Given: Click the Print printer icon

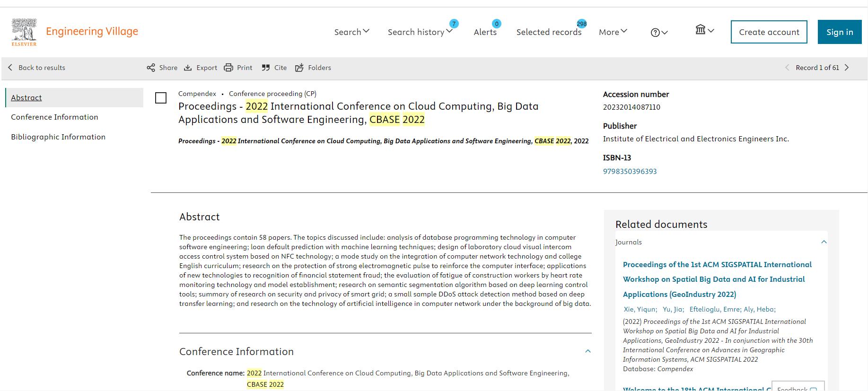Looking at the screenshot, I should (x=228, y=68).
